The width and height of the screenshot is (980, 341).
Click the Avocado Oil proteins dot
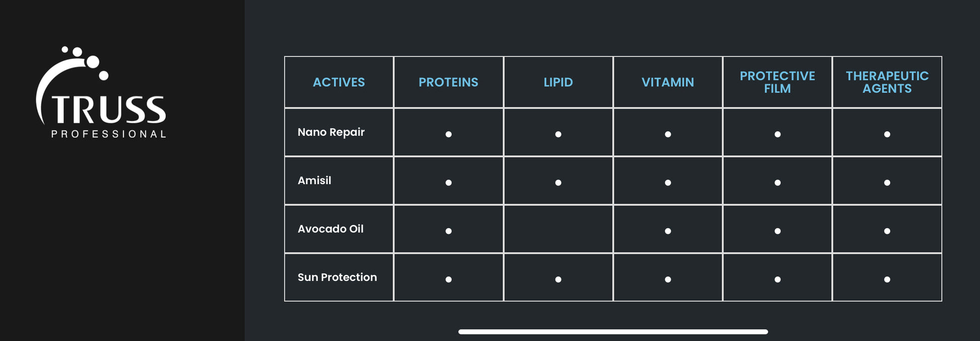click(x=448, y=231)
